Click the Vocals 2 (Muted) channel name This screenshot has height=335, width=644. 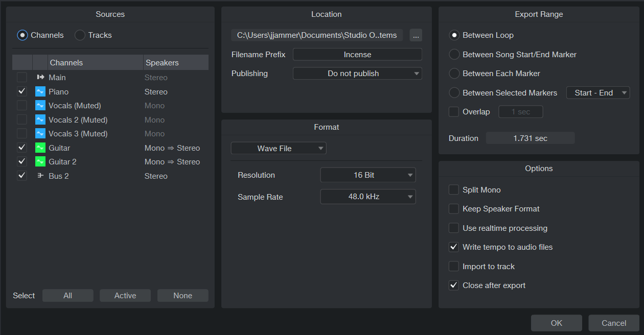tap(78, 120)
